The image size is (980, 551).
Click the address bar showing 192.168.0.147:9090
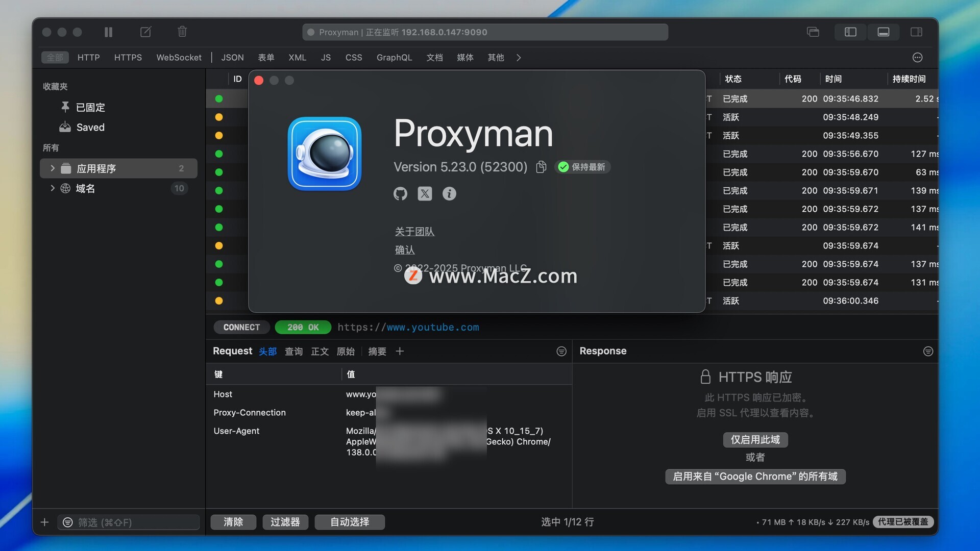tap(485, 32)
